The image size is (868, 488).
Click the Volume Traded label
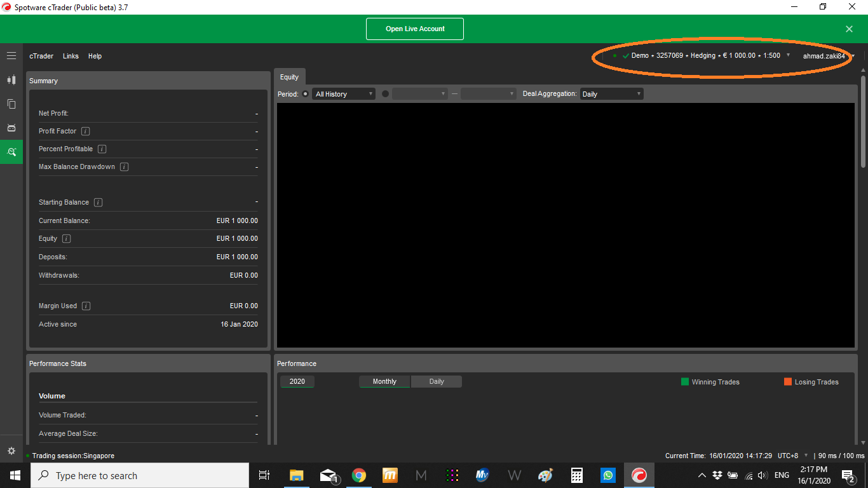[62, 415]
